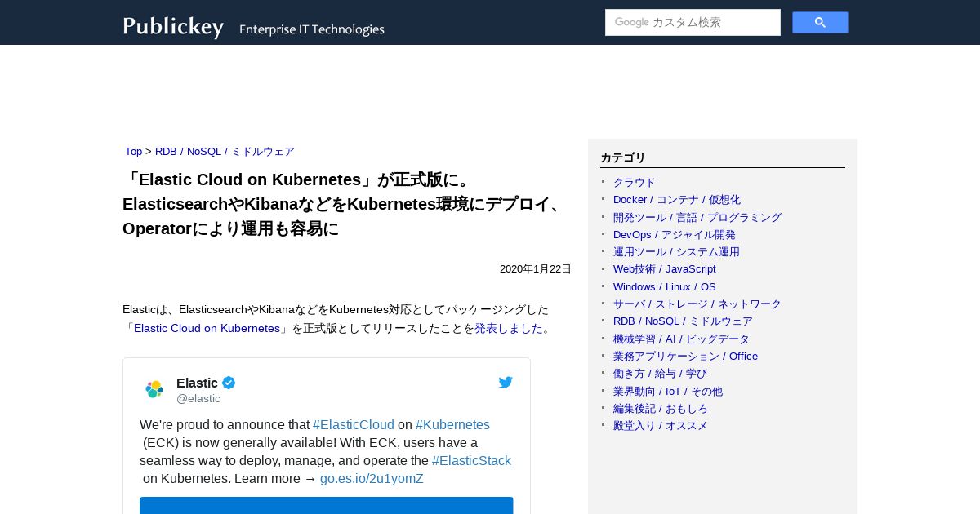Open 開発ツール / 言語 / プログラミング category
Viewport: 980px width, 514px height.
pos(697,218)
